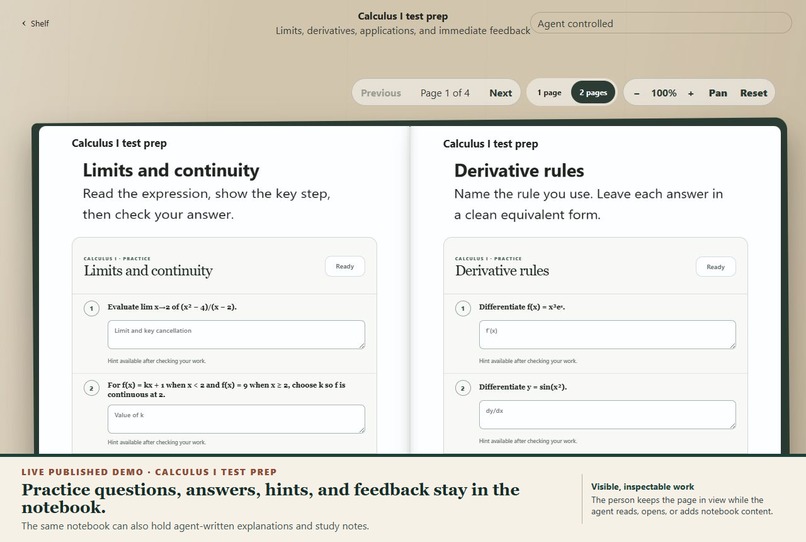Click 'Differentiate y = sin(x²)' question text
The image size is (806, 542).
coord(523,387)
